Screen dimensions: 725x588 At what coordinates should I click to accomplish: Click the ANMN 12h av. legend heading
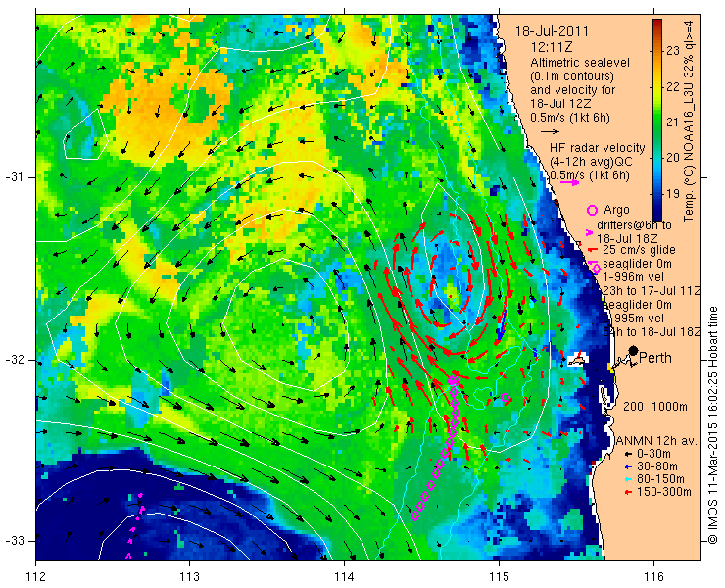coord(656,441)
